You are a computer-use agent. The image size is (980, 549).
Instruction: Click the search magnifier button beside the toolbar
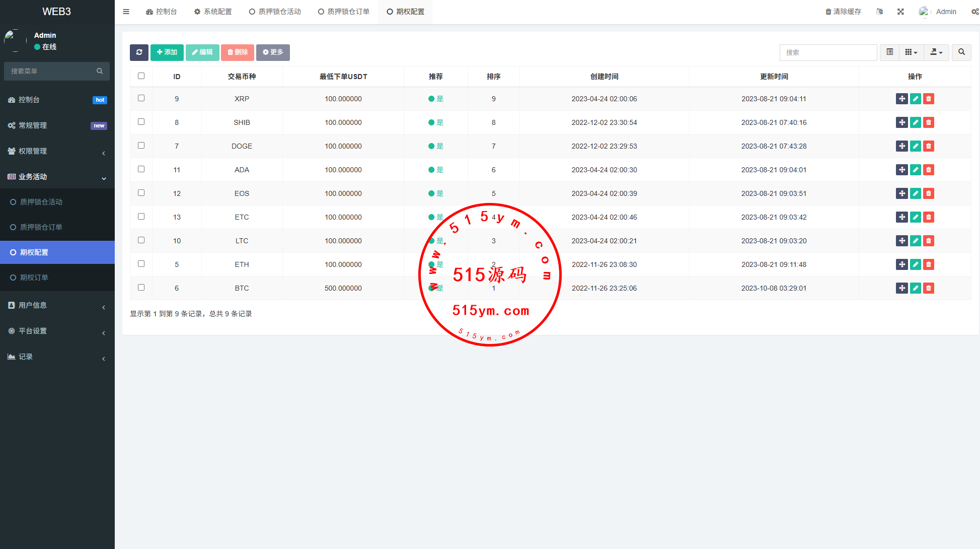(961, 52)
